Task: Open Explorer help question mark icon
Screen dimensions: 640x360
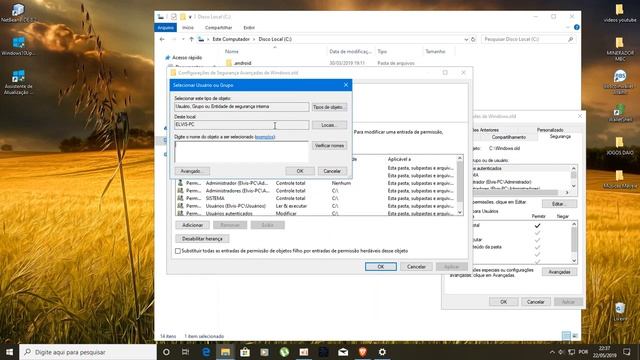Action: click(576, 27)
